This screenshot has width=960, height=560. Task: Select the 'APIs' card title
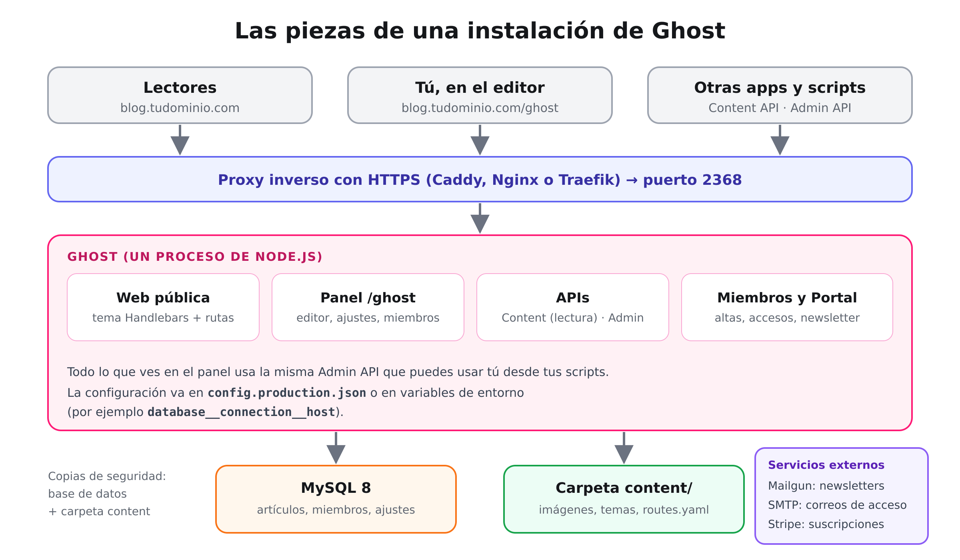click(x=573, y=298)
